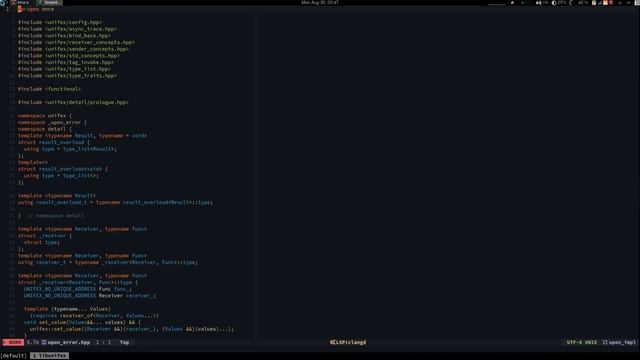Screen dimensions: 640x360
Task: Click '#include <unifex/bind_back.hpp>' line
Action: tap(64, 36)
